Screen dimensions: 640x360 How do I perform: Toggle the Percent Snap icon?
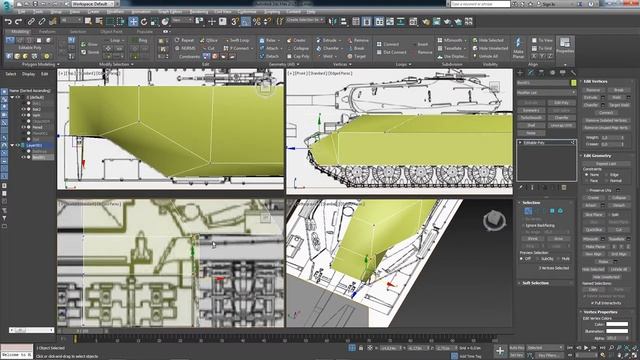point(256,21)
